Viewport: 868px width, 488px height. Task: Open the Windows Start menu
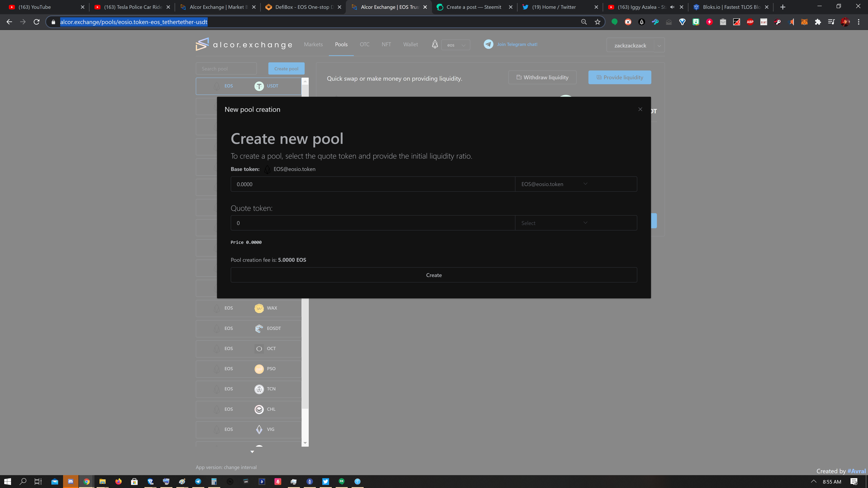tap(7, 482)
